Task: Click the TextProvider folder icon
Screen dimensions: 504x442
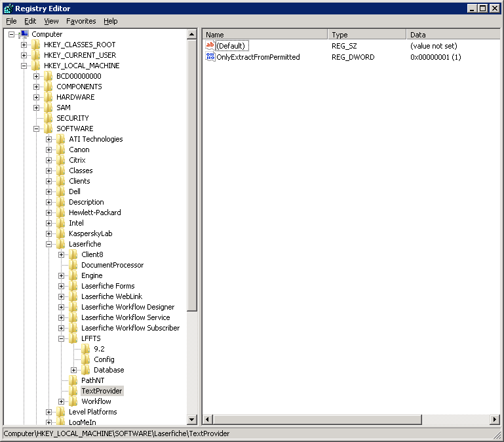Action: click(x=73, y=391)
